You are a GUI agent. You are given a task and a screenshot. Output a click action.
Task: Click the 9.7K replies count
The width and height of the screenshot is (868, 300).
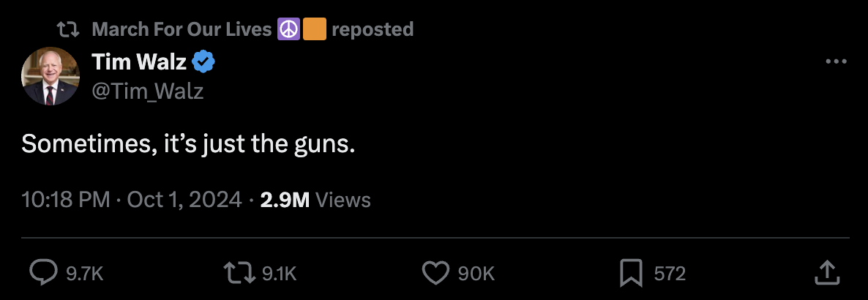point(85,274)
